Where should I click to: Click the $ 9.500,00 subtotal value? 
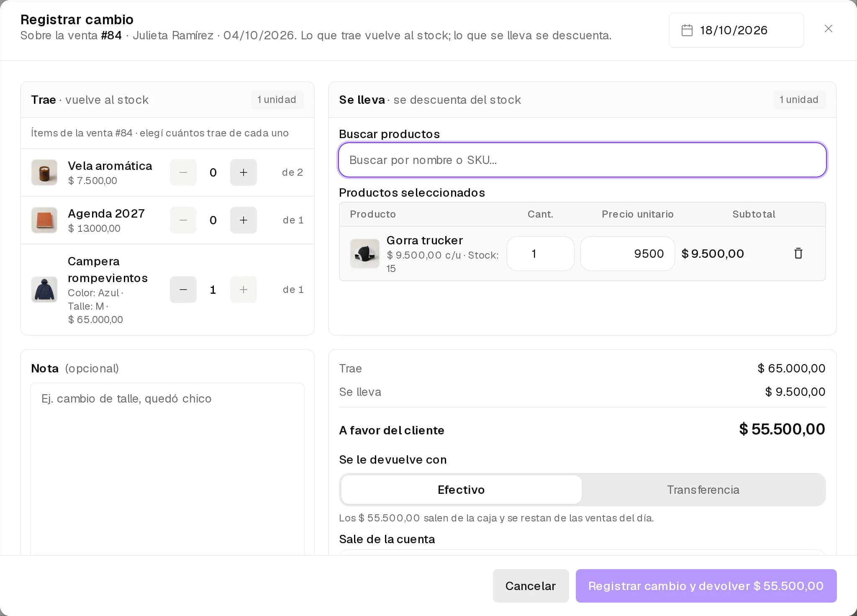(x=713, y=254)
